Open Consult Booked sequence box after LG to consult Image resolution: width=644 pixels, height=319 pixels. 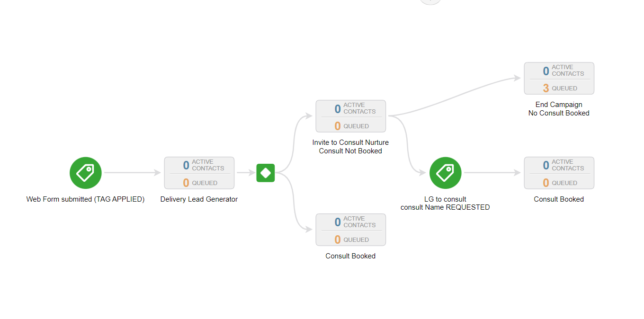559,173
